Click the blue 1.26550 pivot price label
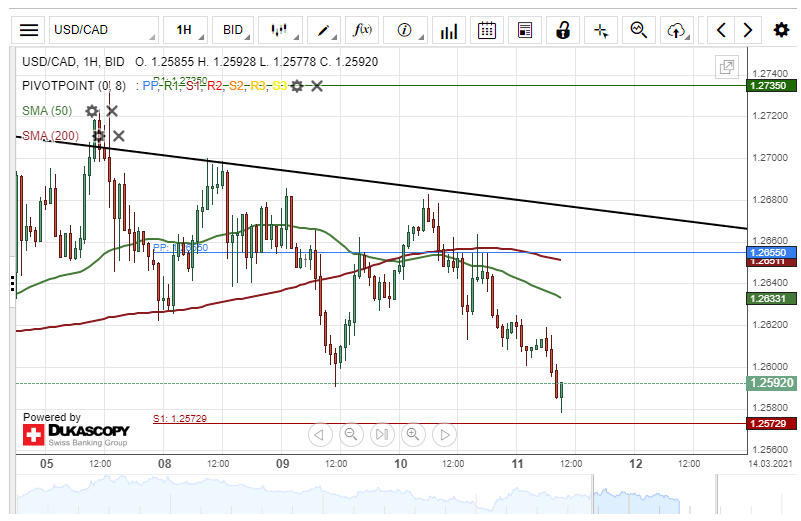This screenshot has height=521, width=801. click(x=771, y=252)
